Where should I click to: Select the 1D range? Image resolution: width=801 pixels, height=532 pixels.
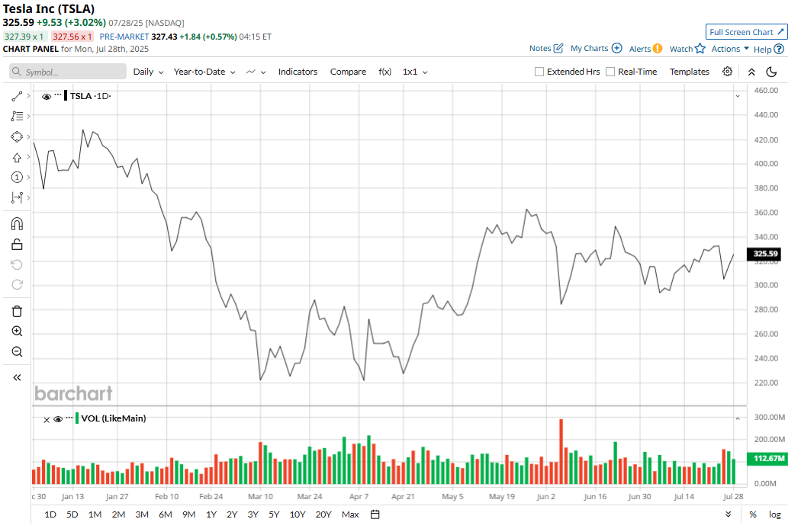[x=50, y=514]
